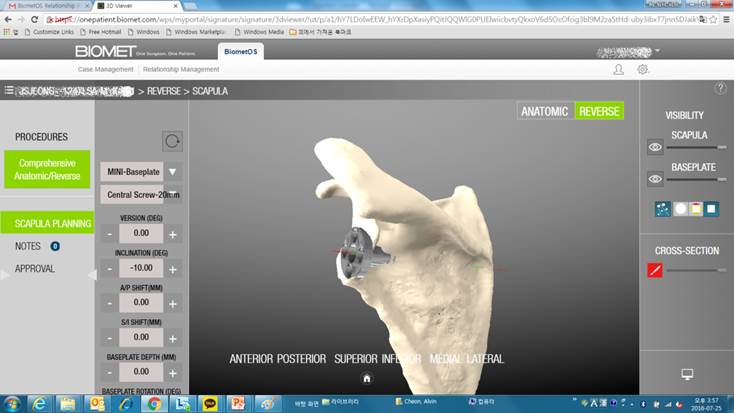This screenshot has height=413, width=734.
Task: Open the Windows Media bookmark
Action: point(259,32)
